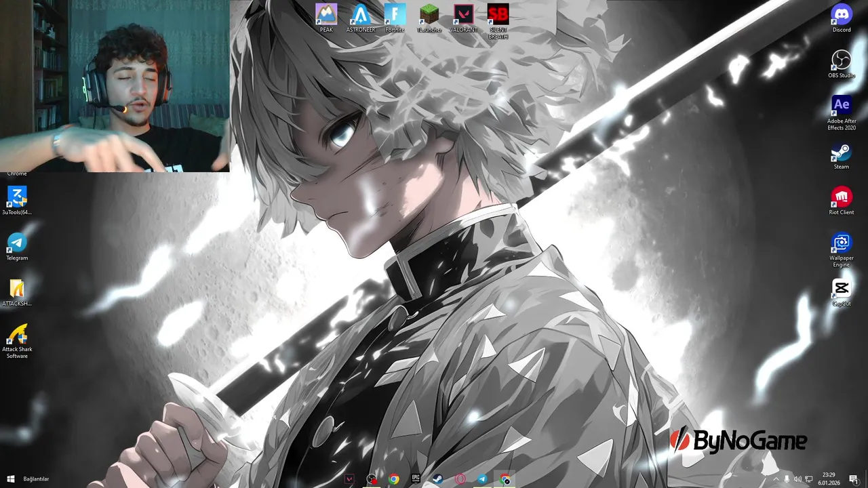This screenshot has height=488, width=868.
Task: Launch OBS Studio from the desktop
Action: point(842,64)
